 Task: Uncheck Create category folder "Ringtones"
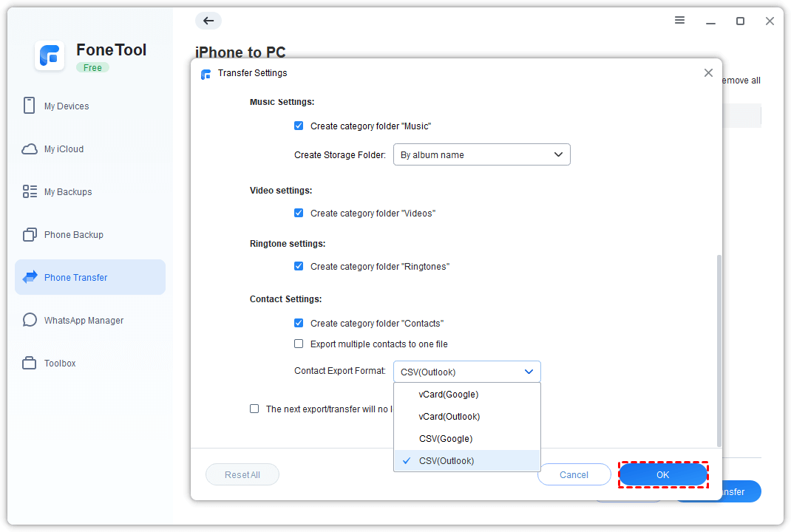tap(299, 267)
